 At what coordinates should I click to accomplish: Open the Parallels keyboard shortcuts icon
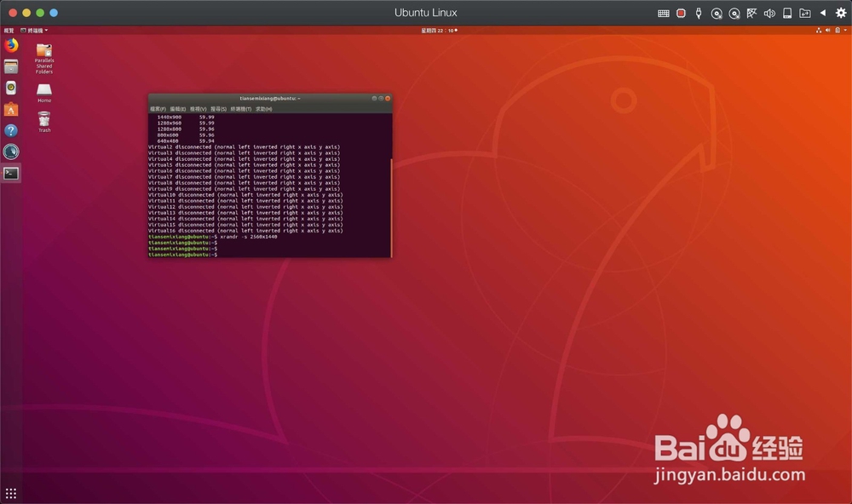pos(663,13)
